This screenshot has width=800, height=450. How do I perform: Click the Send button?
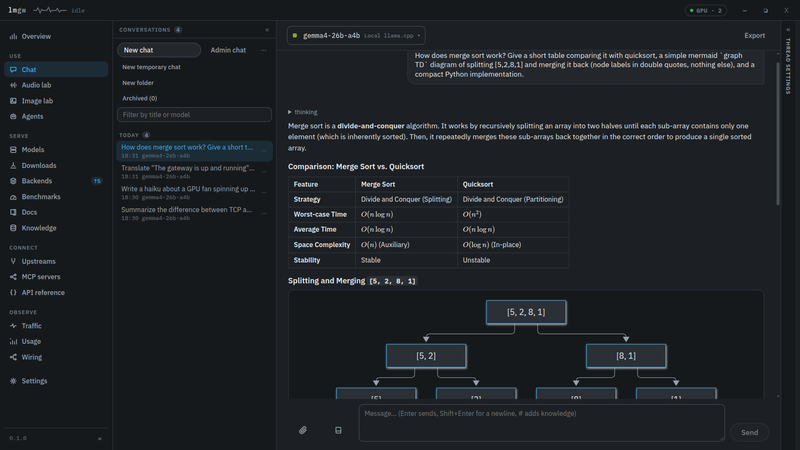click(x=749, y=432)
